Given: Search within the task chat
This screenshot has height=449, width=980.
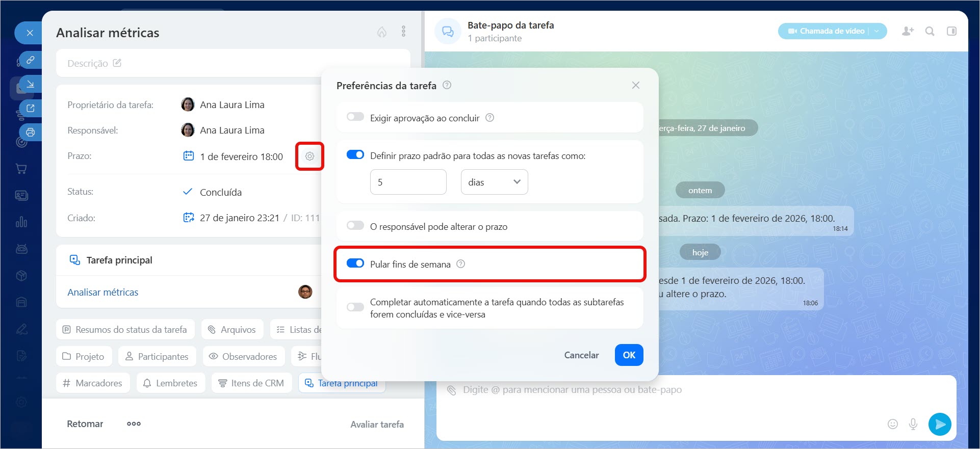Looking at the screenshot, I should (x=930, y=31).
